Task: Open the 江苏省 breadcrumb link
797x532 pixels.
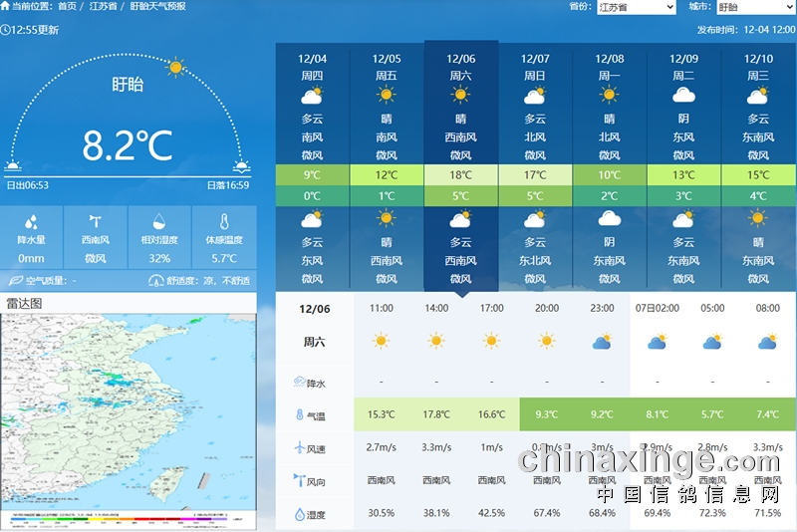Action: 103,6
